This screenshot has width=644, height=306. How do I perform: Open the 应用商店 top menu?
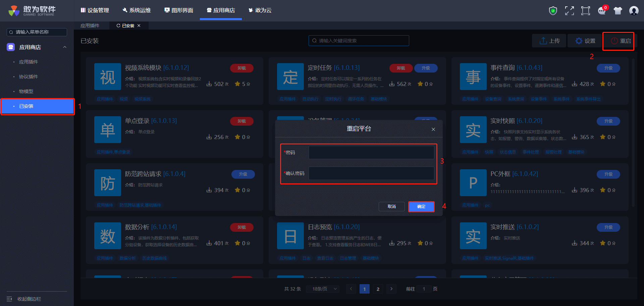pyautogui.click(x=221, y=10)
